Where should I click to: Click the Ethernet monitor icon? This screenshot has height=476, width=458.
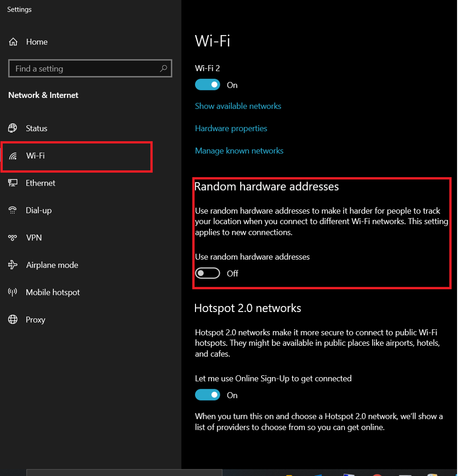coord(13,183)
